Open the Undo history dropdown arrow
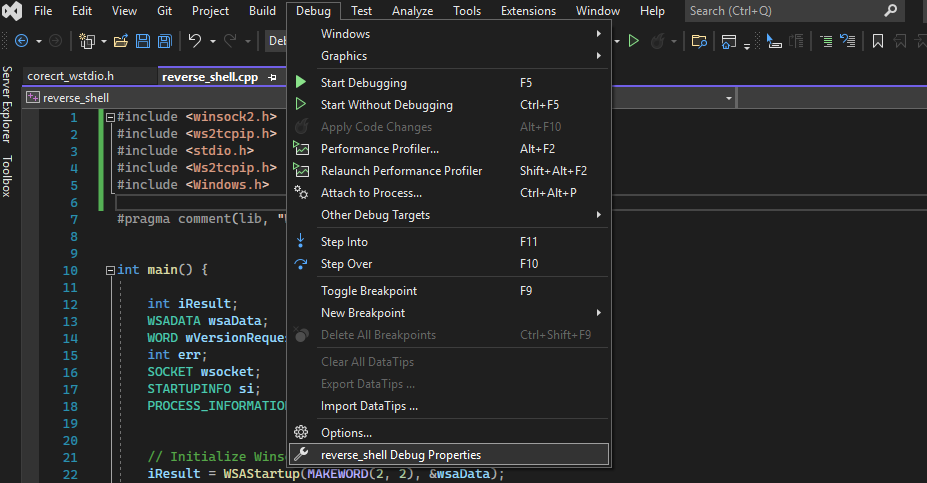The width and height of the screenshot is (927, 483). (x=213, y=41)
